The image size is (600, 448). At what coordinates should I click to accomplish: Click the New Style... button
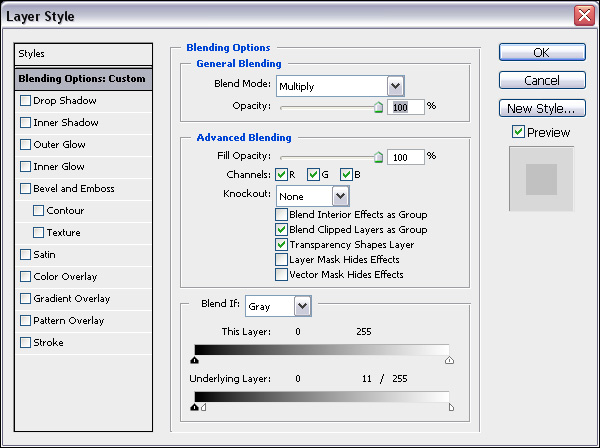[540, 108]
